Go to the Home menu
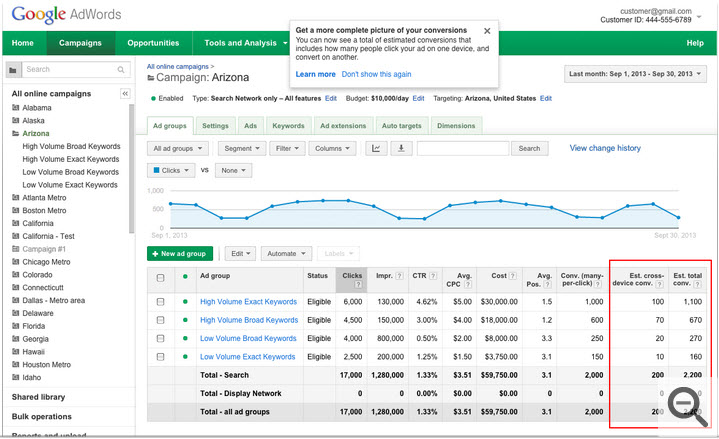 pyautogui.click(x=22, y=43)
